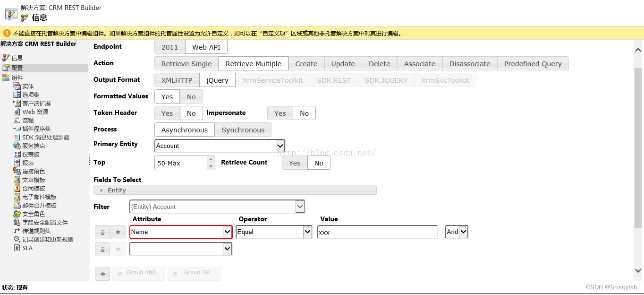Switch Endpoint to Web API

pos(206,47)
